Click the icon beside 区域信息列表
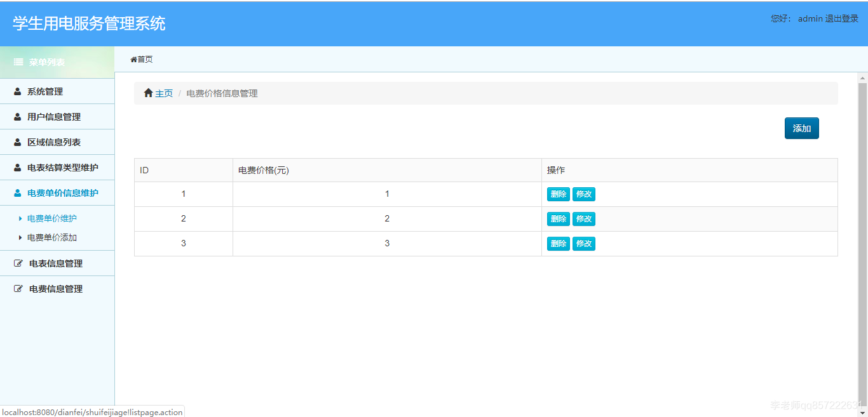The width and height of the screenshot is (868, 417). pos(17,142)
